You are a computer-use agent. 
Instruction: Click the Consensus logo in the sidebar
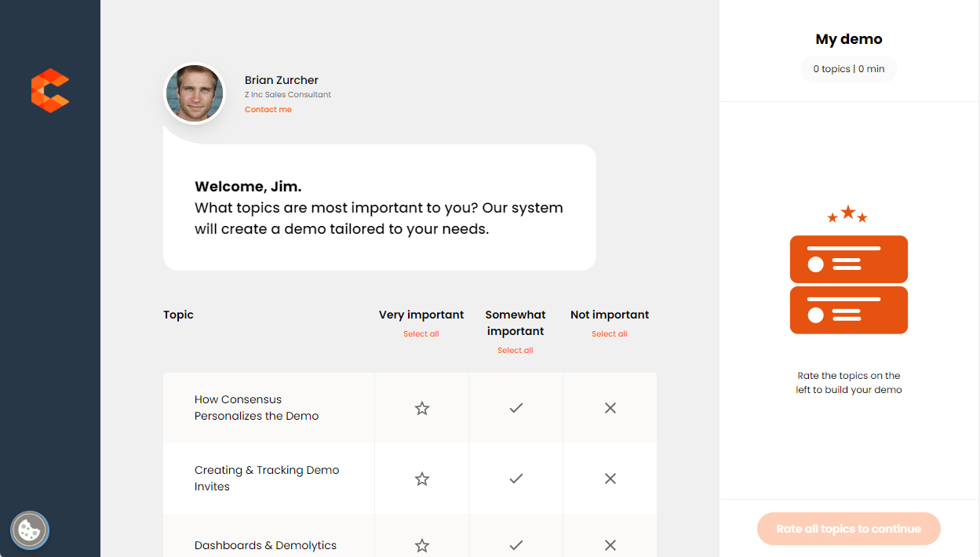pos(49,91)
